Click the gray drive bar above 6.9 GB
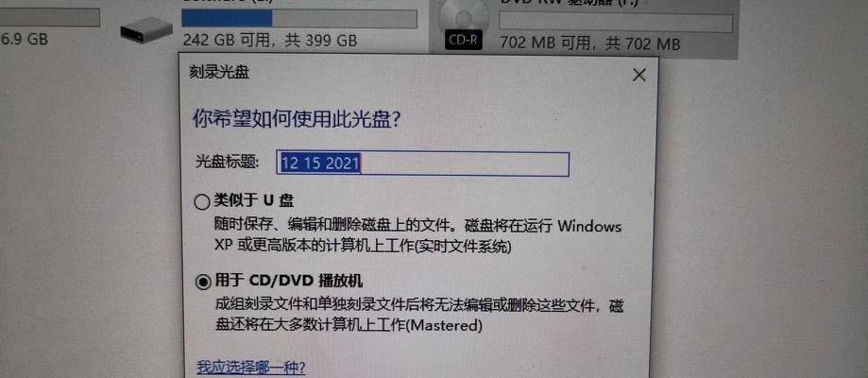868x378 pixels. pyautogui.click(x=50, y=18)
